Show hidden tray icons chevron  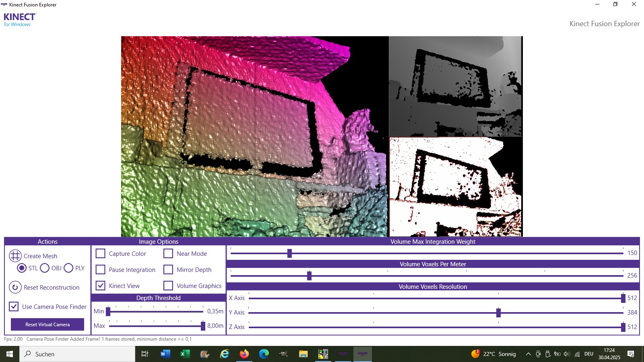(x=528, y=354)
